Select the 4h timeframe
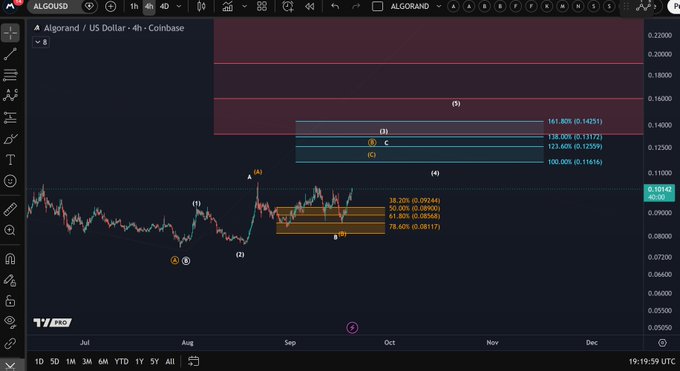 tap(149, 7)
